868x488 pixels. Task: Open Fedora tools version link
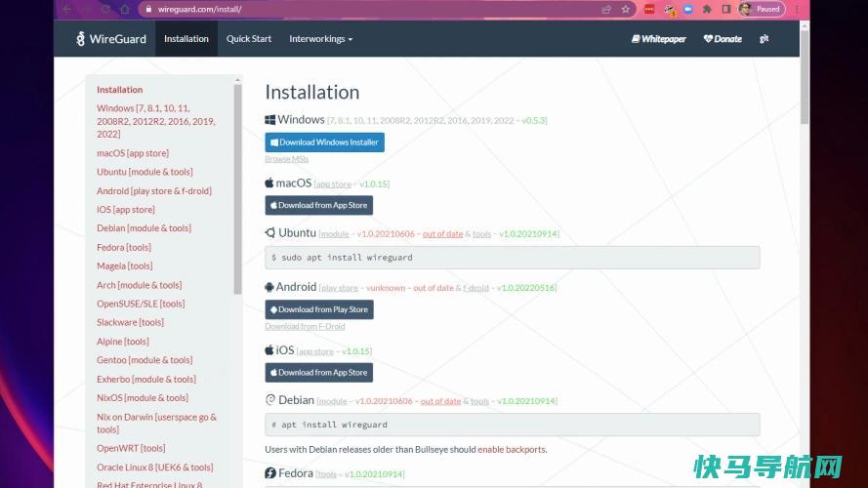pos(327,474)
